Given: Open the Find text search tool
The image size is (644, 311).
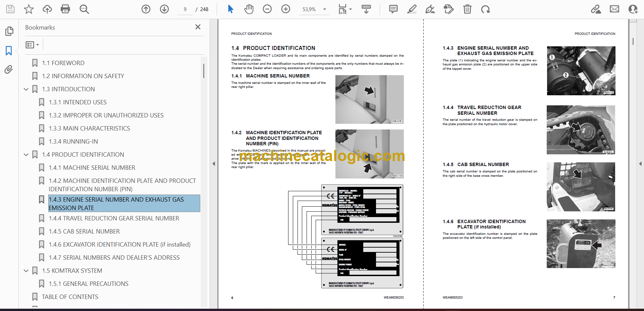Looking at the screenshot, I should click(84, 9).
